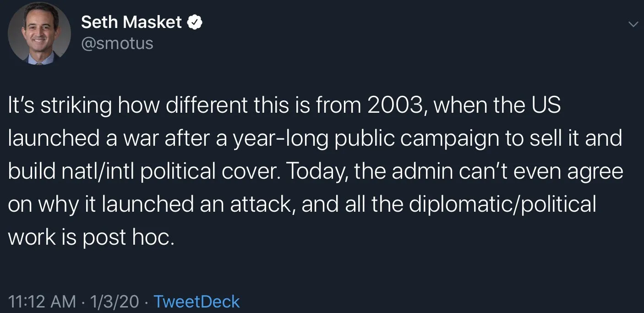Open the tweet options chevron menu
644x313 pixels.
coord(633,24)
